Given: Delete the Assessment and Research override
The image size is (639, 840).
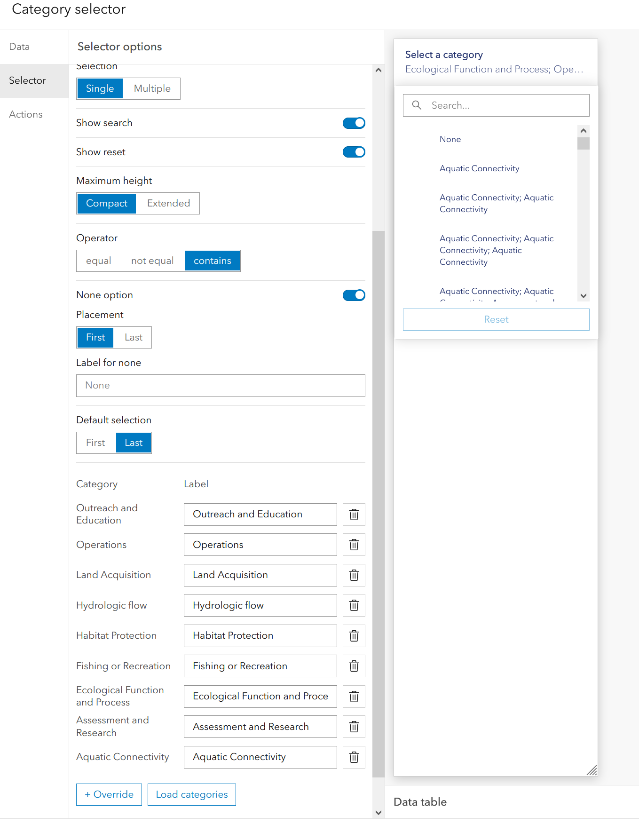Looking at the screenshot, I should click(x=354, y=727).
